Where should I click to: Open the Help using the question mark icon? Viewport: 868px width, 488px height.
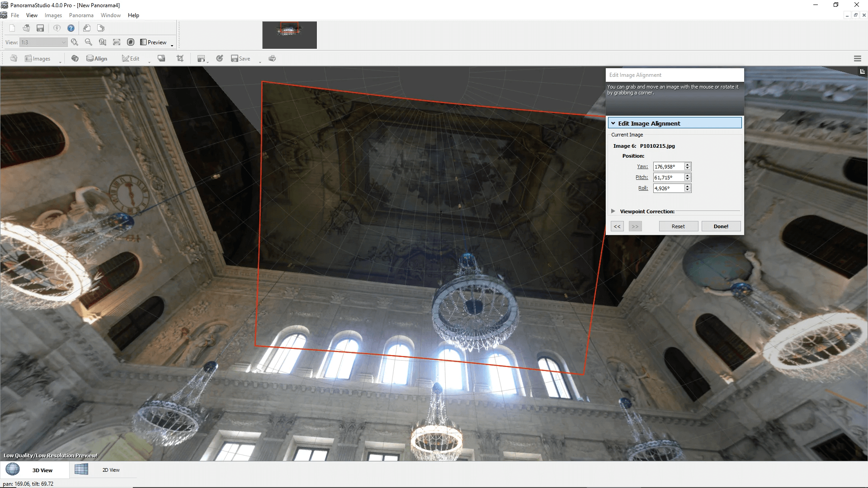tap(71, 28)
